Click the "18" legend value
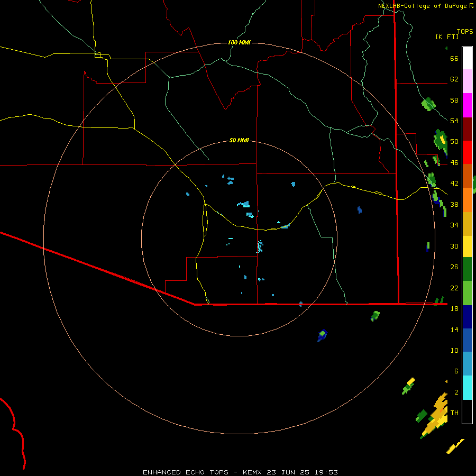Image resolution: width=476 pixels, height=476 pixels. pyautogui.click(x=454, y=309)
